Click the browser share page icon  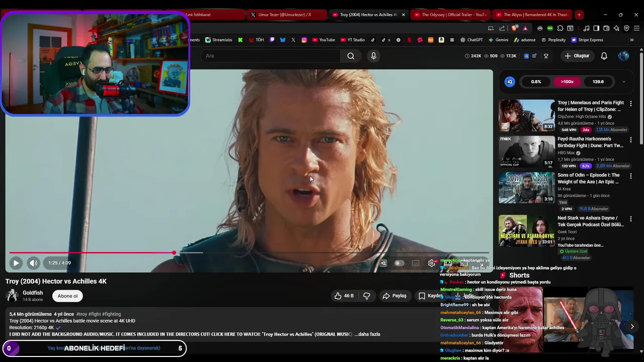click(x=502, y=28)
